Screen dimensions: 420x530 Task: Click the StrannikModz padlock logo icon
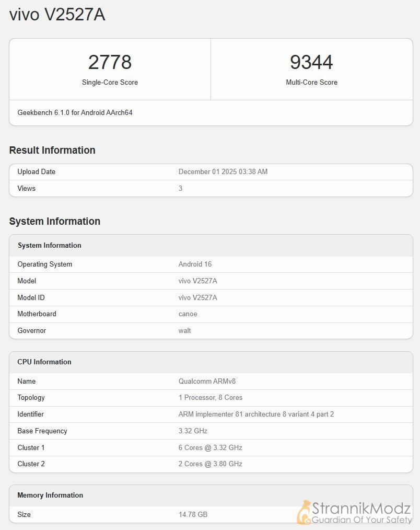tap(304, 512)
